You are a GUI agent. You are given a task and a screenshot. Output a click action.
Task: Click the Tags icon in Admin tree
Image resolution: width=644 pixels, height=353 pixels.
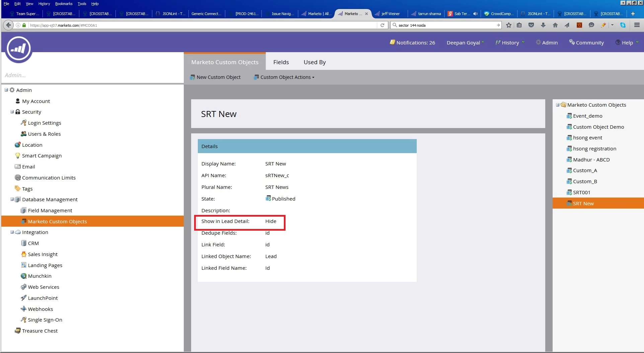18,189
